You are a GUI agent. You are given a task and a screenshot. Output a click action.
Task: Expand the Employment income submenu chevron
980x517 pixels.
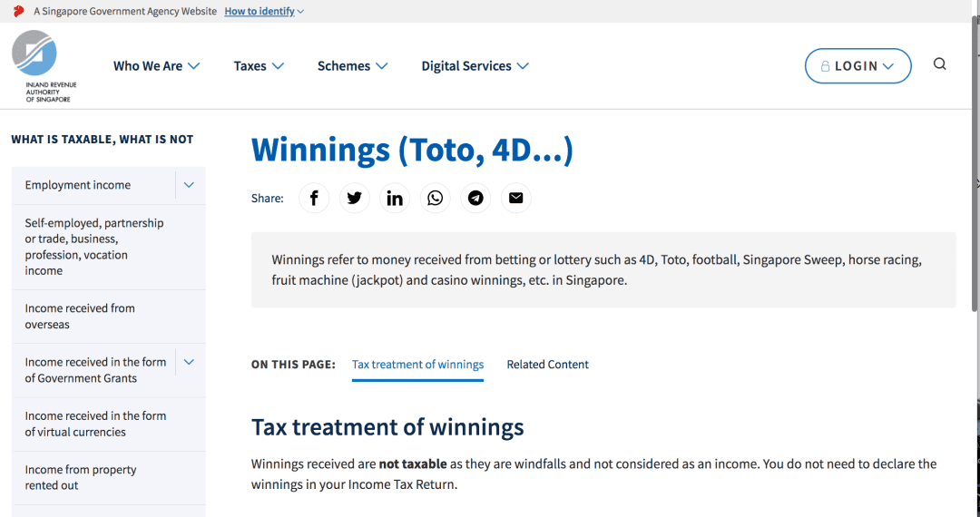[x=189, y=185]
